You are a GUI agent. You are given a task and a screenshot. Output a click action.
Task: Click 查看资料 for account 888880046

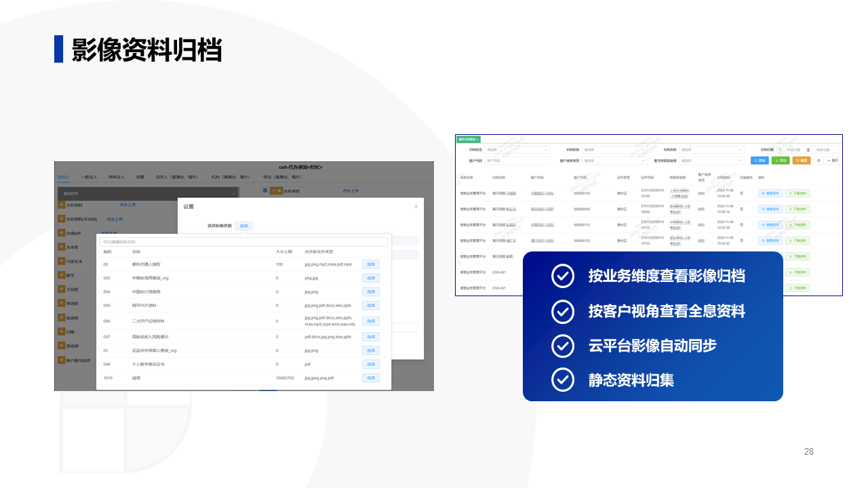point(770,209)
